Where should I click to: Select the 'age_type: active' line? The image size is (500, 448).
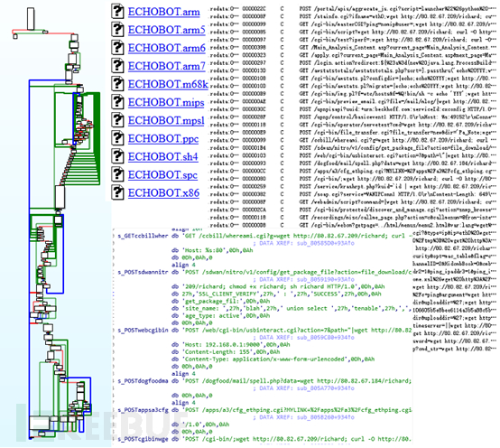click(x=220, y=316)
